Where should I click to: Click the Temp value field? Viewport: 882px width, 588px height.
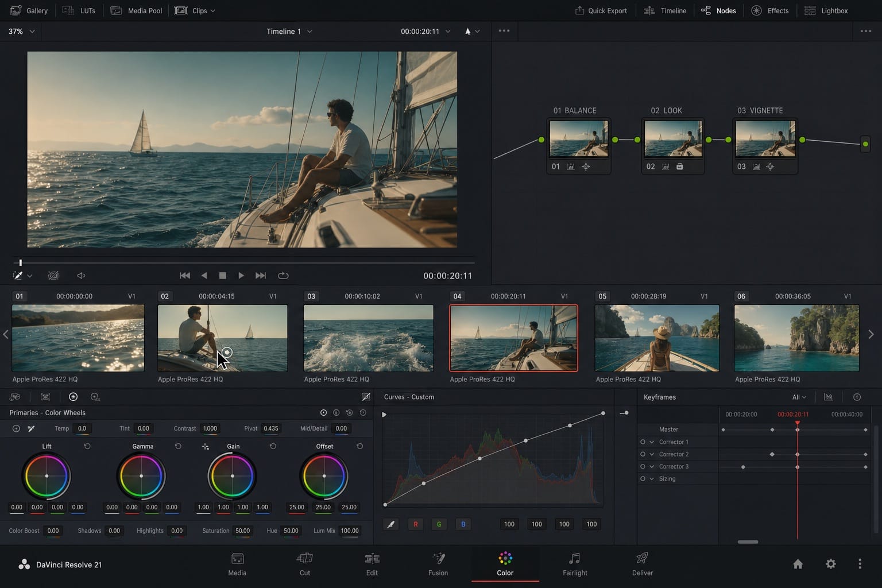coord(82,428)
